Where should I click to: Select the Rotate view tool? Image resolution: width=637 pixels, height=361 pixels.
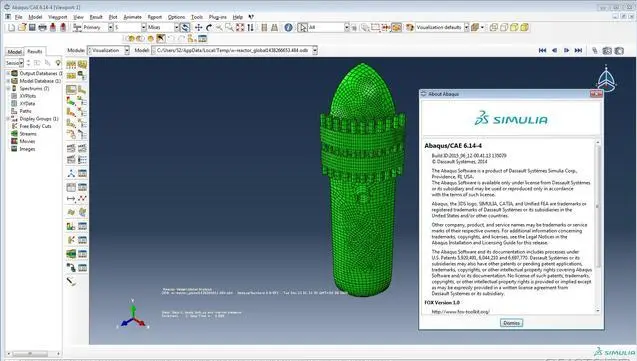point(209,27)
